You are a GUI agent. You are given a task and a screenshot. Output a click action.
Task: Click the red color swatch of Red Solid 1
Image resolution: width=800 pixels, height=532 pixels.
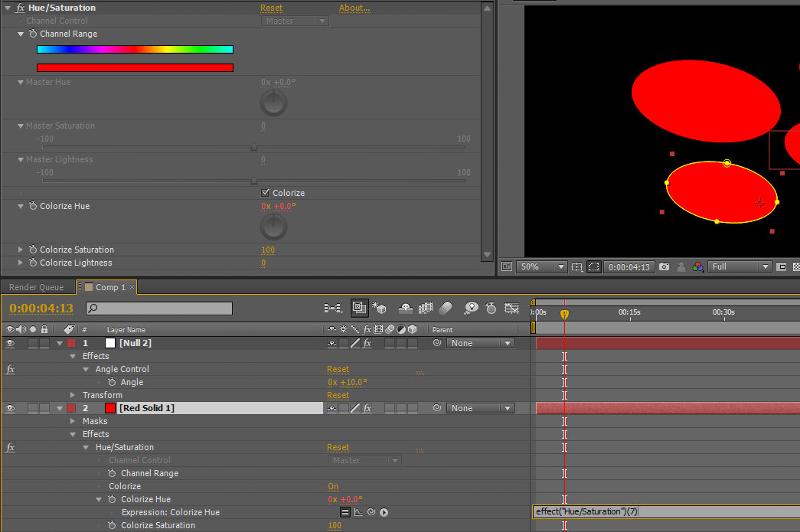click(110, 408)
